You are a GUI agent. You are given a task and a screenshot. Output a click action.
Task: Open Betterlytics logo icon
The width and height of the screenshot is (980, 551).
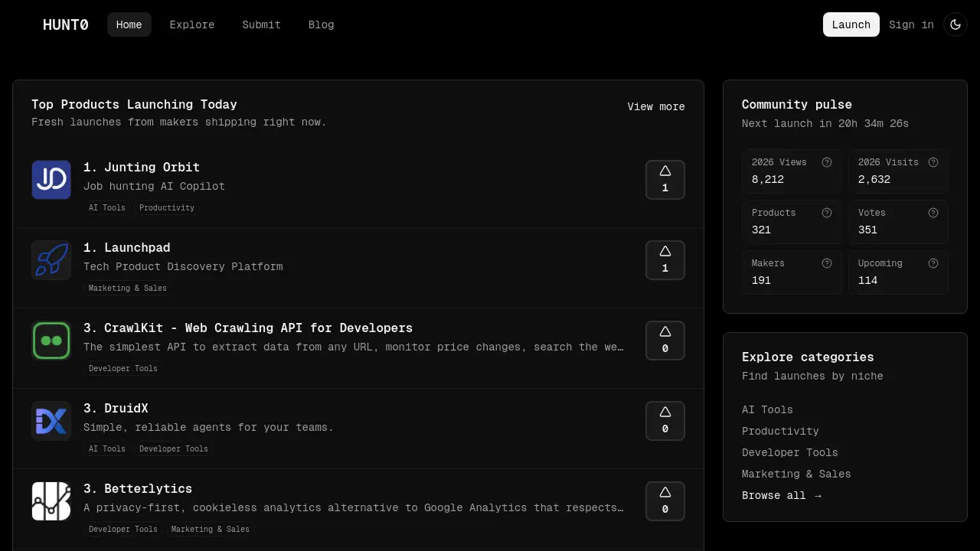coord(51,501)
